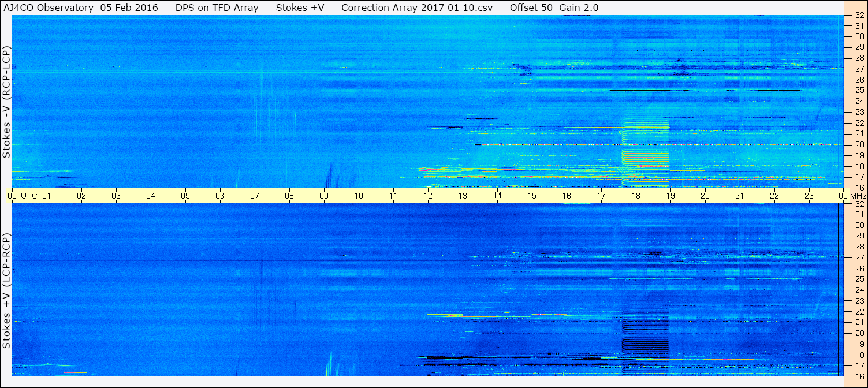Click the 32 frequency label of Stokes -V panel

859,16
